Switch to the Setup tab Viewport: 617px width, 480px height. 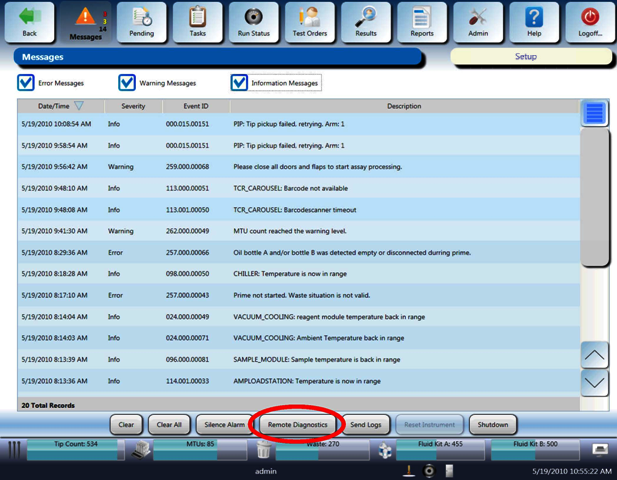tap(525, 57)
